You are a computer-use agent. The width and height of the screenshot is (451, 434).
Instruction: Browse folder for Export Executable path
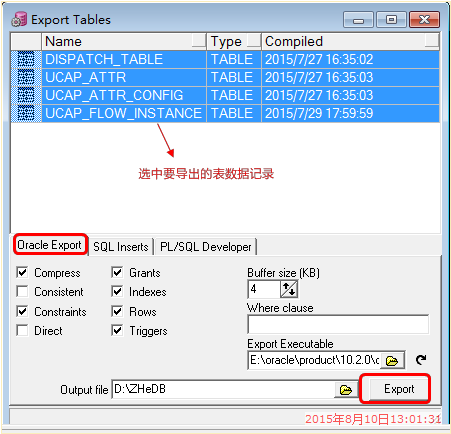(x=392, y=361)
